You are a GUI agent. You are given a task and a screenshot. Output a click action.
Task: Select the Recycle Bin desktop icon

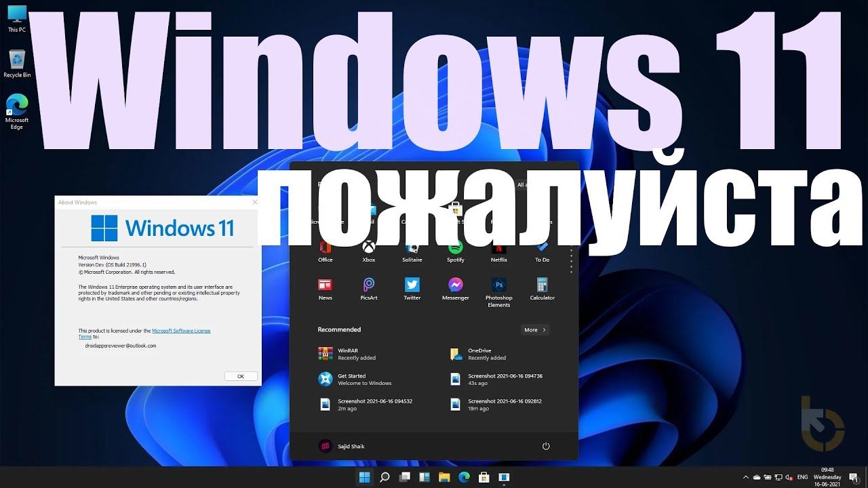(17, 64)
